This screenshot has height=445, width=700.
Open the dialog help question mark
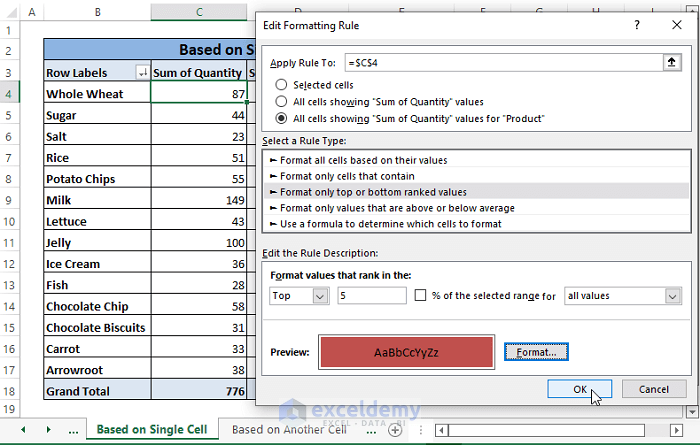(637, 25)
